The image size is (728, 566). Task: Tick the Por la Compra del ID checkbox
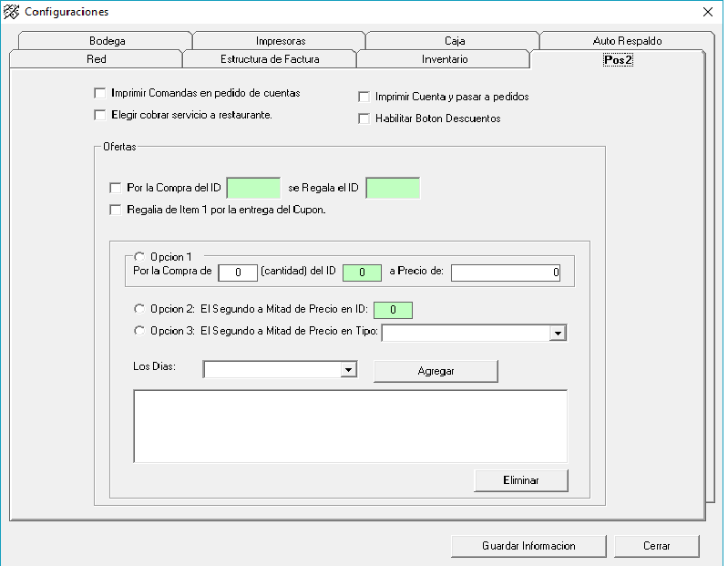point(115,188)
